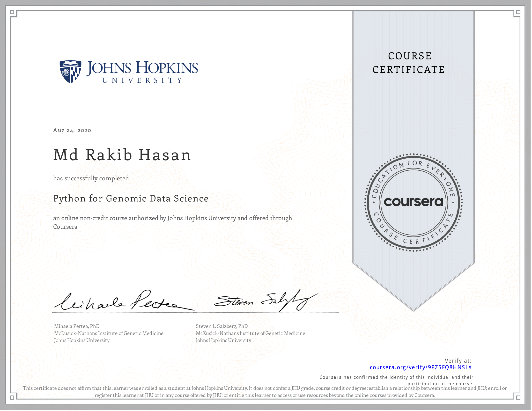532x411 pixels.
Task: Click McKusick-Nathans Institute line under Mihaela Pertea
Action: click(x=109, y=333)
